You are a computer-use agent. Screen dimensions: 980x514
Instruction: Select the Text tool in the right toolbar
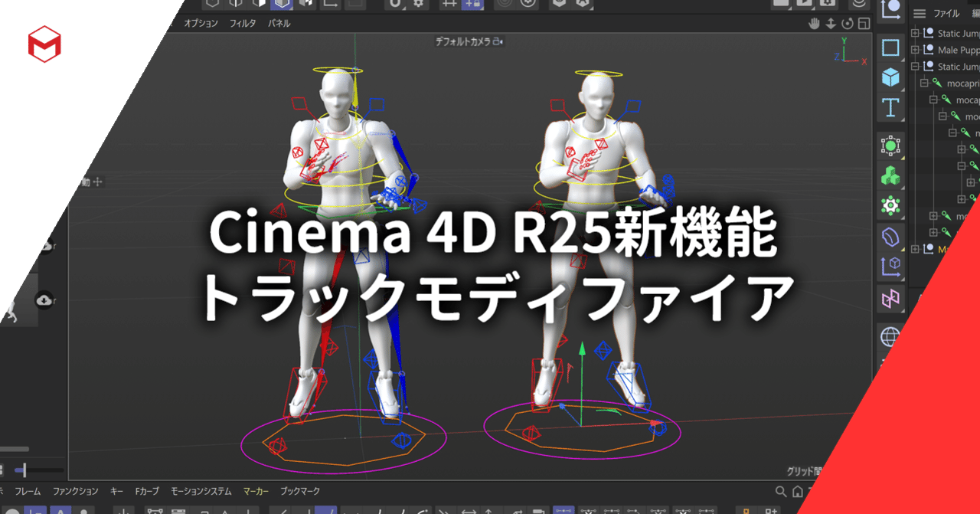pyautogui.click(x=890, y=108)
